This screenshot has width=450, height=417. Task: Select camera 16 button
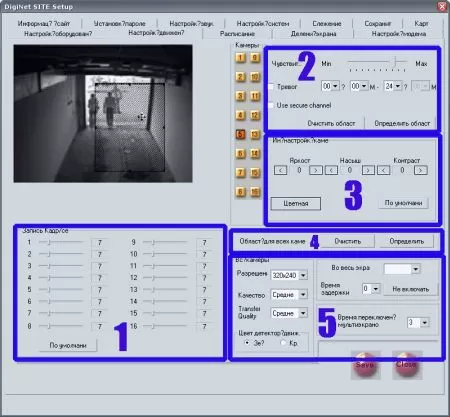pos(255,192)
